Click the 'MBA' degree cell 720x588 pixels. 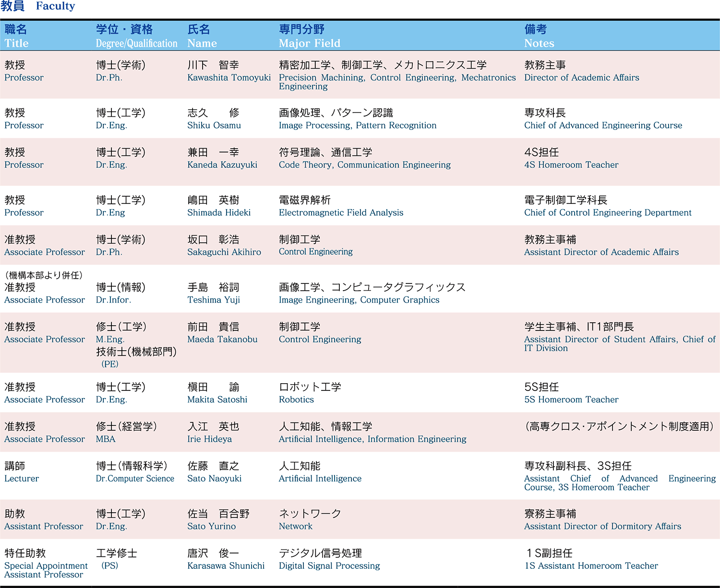point(106,439)
